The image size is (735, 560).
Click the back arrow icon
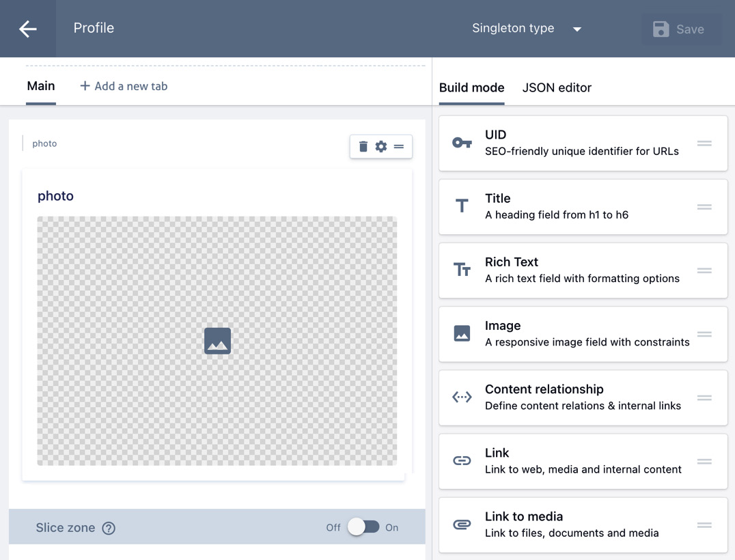pyautogui.click(x=28, y=29)
